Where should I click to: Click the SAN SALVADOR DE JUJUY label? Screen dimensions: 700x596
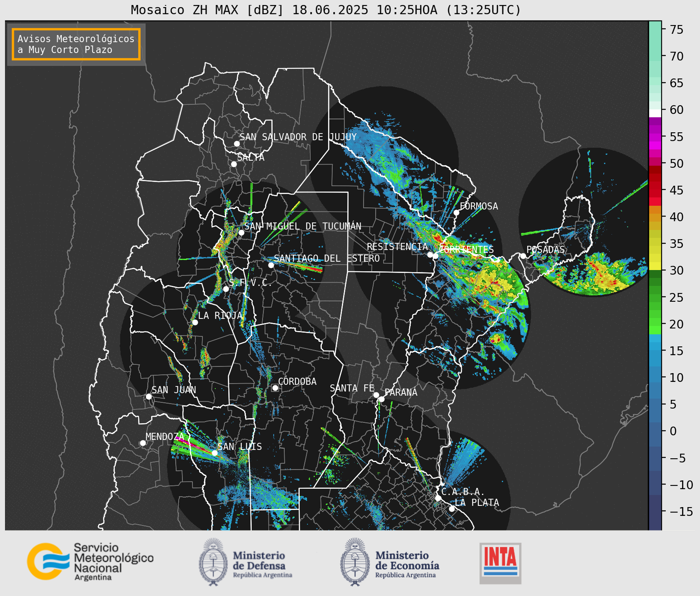tap(298, 137)
